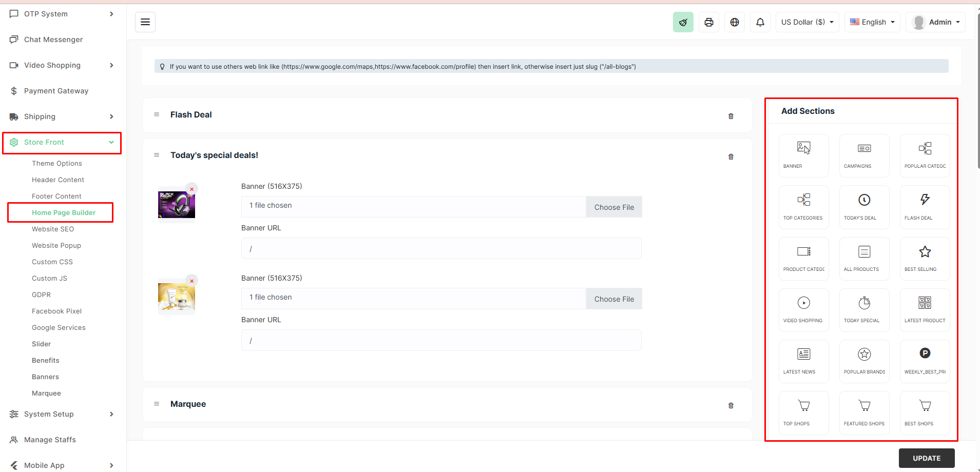This screenshot has height=472, width=980.
Task: Select the Top Shops cart icon
Action: 803,405
